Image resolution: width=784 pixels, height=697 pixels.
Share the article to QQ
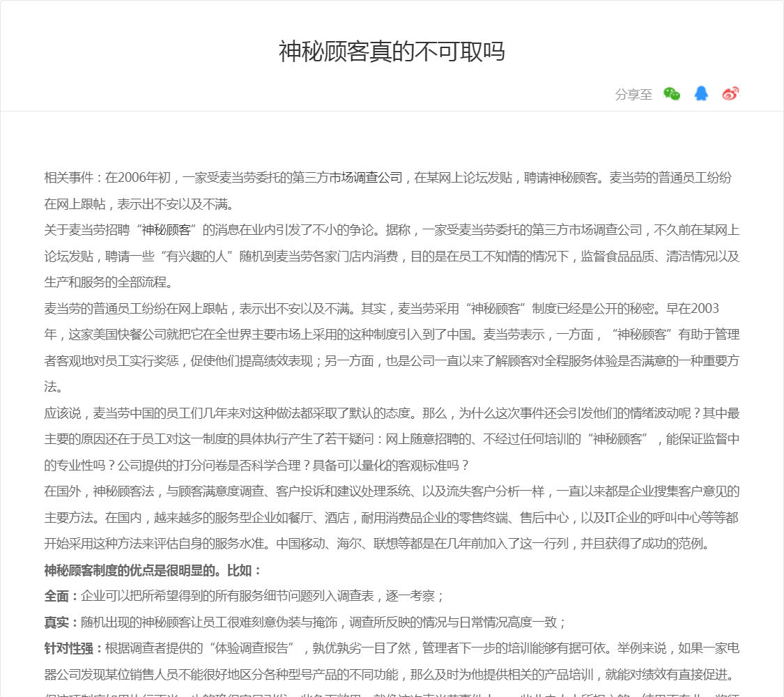click(701, 93)
